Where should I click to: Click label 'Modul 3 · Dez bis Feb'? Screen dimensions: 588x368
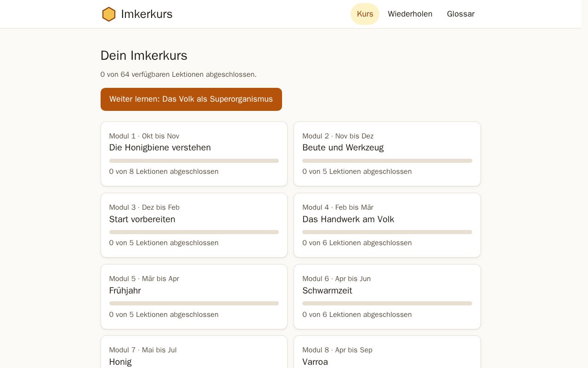pyautogui.click(x=144, y=207)
